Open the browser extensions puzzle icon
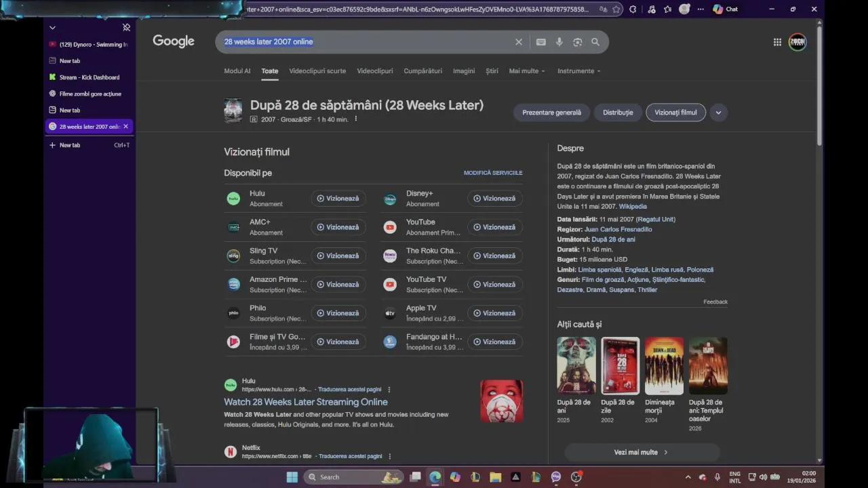 [x=633, y=9]
